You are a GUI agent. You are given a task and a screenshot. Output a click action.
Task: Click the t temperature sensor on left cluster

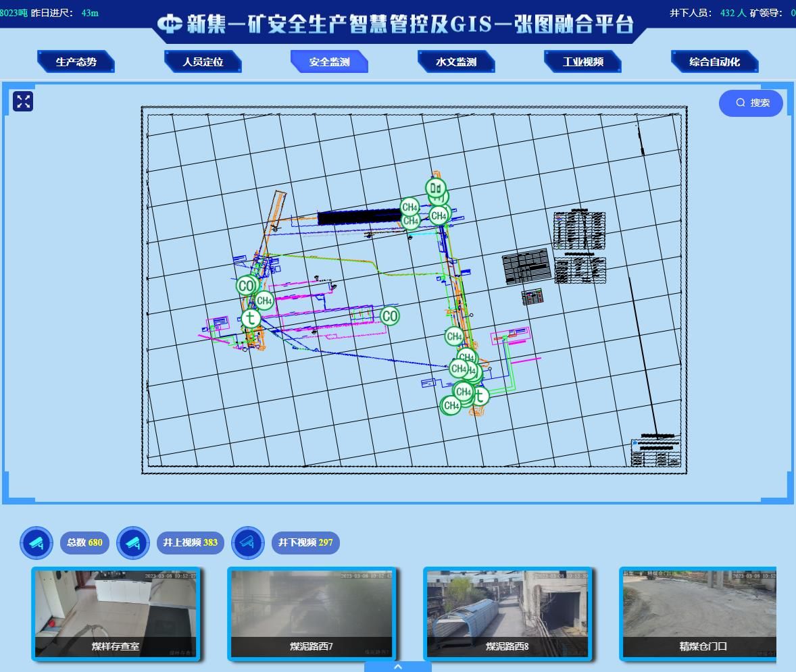pos(251,318)
